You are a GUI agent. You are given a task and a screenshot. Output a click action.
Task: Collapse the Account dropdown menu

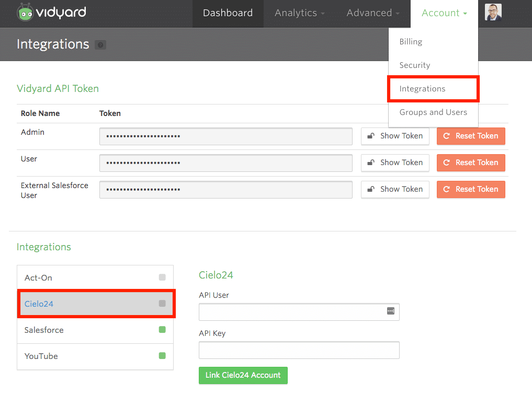[444, 13]
